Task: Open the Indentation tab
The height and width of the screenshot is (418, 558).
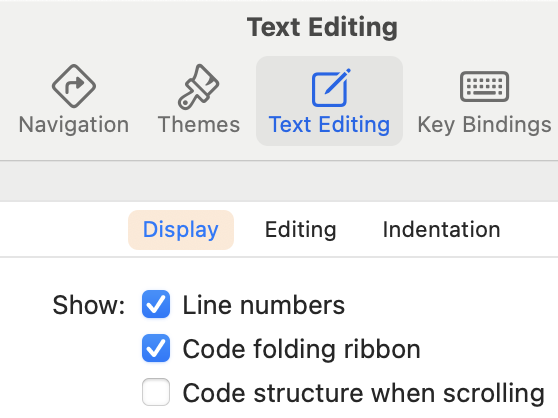Action: coord(442,230)
